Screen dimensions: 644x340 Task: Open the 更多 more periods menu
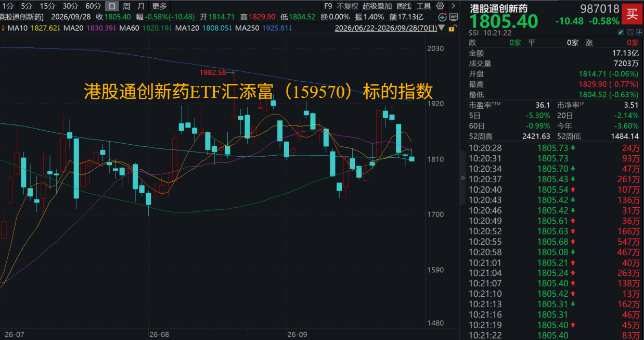(160, 6)
